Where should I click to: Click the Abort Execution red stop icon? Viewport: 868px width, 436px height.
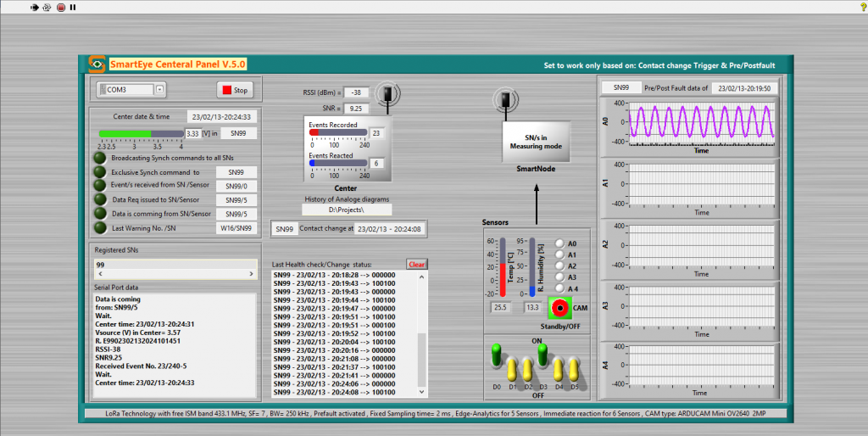click(61, 7)
